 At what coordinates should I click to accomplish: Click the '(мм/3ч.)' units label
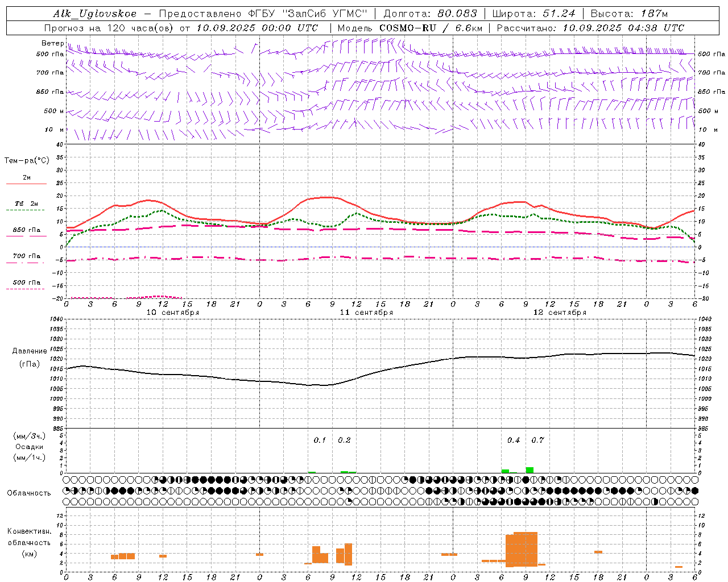click(29, 436)
